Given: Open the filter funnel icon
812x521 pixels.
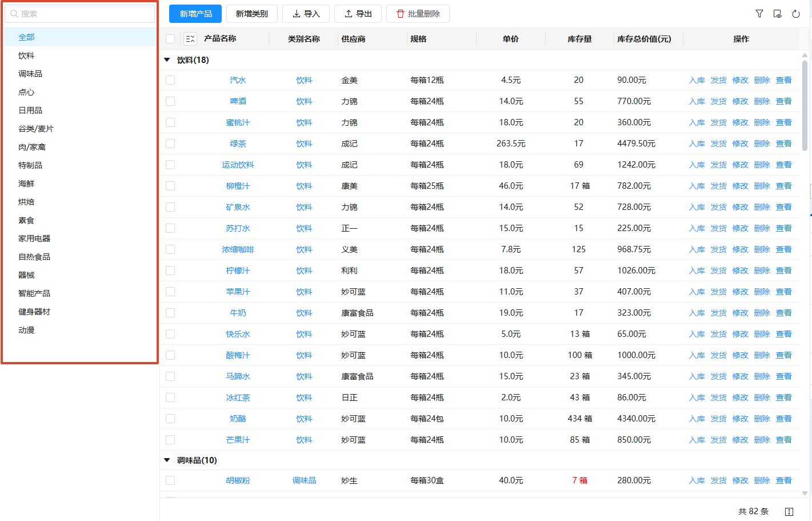Looking at the screenshot, I should click(x=759, y=14).
